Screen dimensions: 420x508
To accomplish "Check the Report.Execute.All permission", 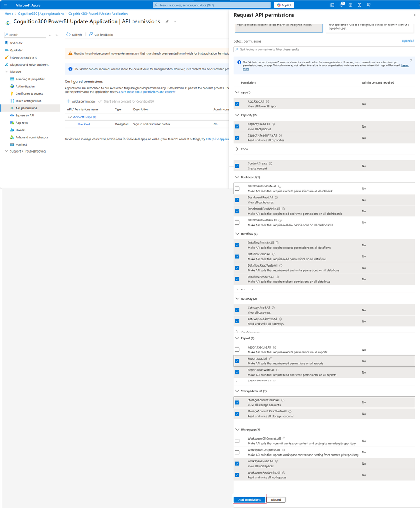I will (237, 350).
